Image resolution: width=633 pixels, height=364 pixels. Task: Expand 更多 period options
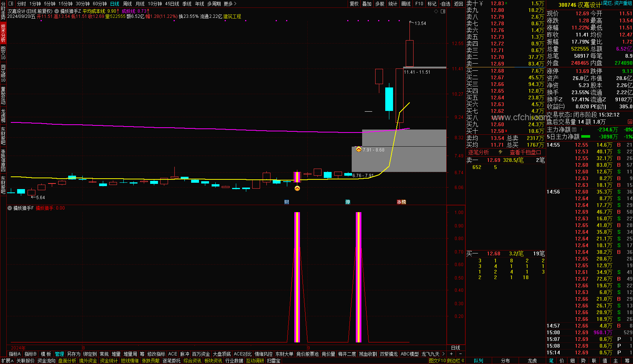coord(230,4)
